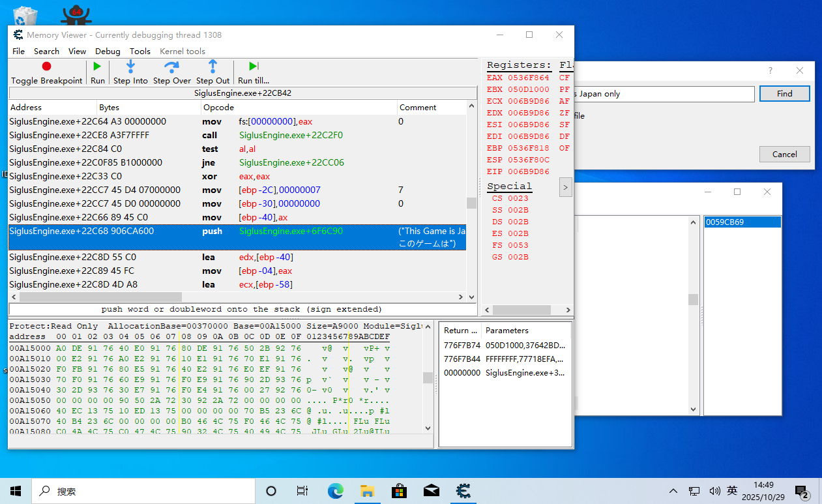Click the Run till... icon
This screenshot has width=822, height=504.
[254, 67]
